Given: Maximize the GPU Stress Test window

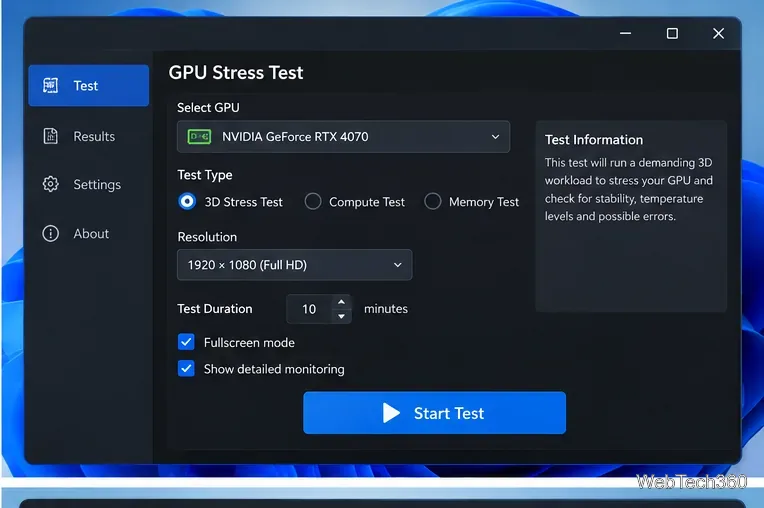Looking at the screenshot, I should 672,33.
